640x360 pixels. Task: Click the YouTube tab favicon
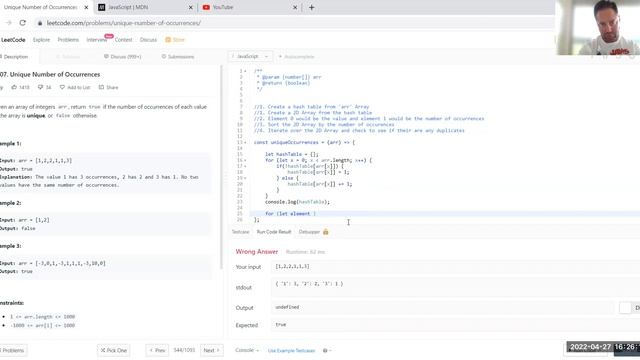click(206, 7)
